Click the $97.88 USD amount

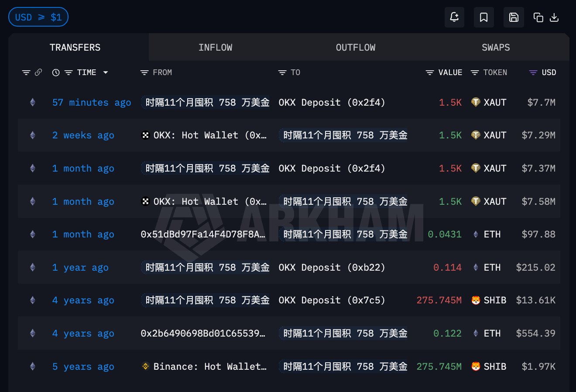tap(539, 234)
